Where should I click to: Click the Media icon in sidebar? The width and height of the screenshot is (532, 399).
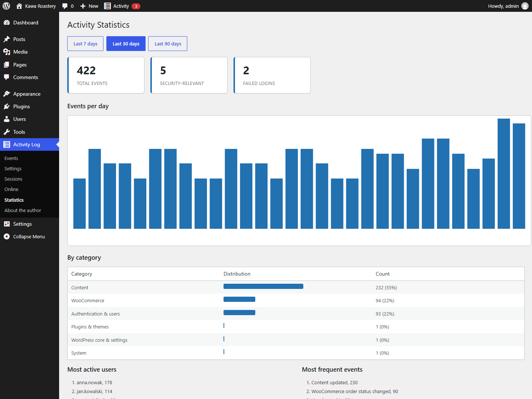point(7,52)
